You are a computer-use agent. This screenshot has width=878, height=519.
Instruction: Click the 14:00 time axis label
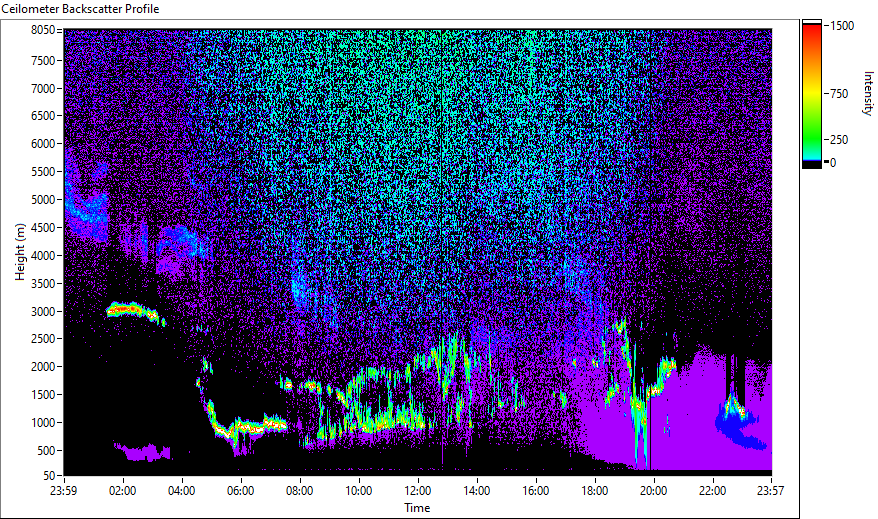coord(477,491)
